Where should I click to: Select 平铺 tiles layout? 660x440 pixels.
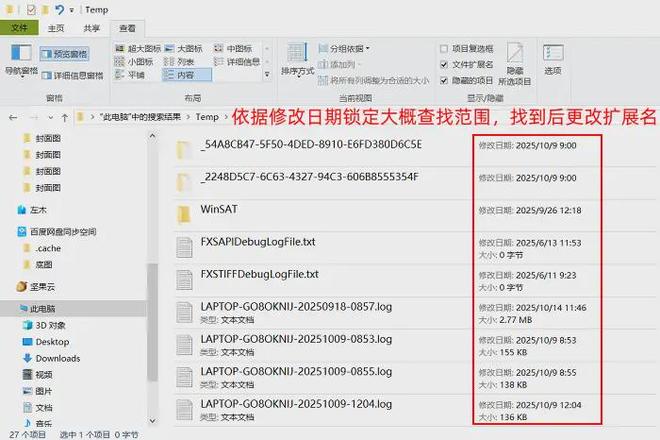click(130, 75)
